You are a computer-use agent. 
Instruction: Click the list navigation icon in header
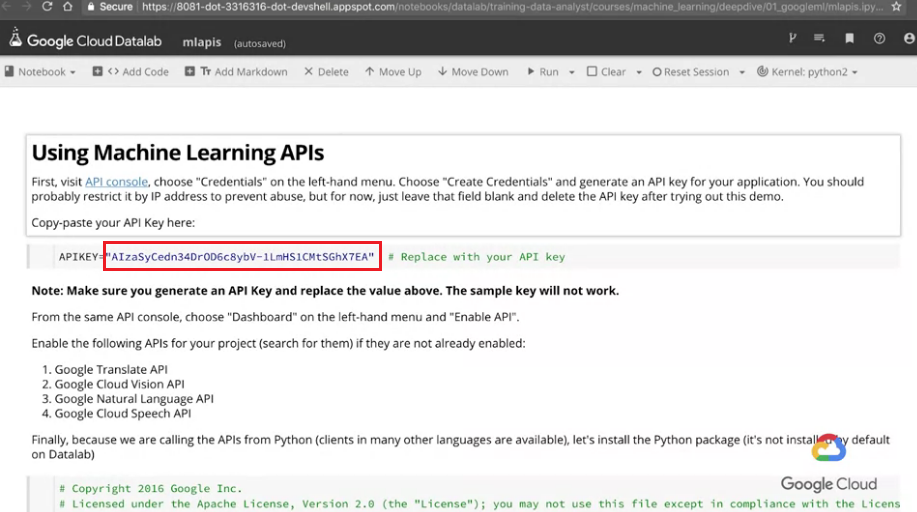click(819, 38)
